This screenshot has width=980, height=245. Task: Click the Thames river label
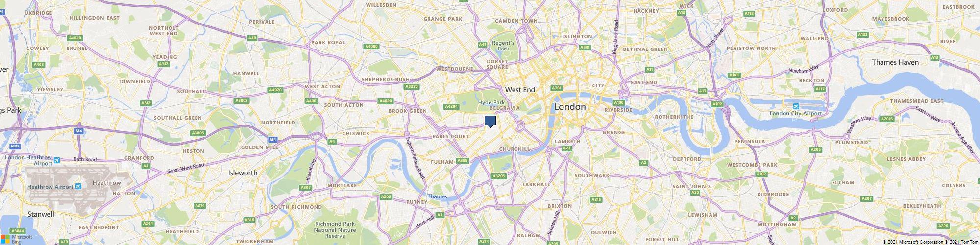[437, 196]
